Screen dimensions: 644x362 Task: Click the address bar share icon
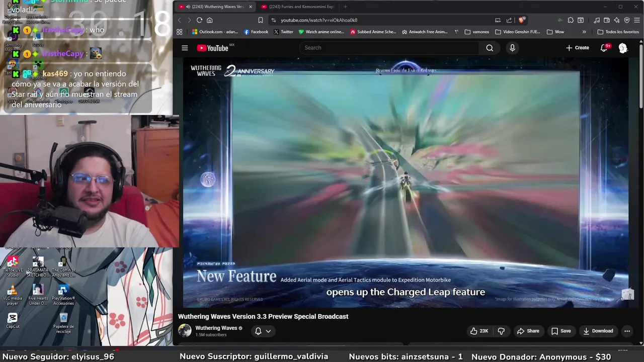[x=509, y=20]
